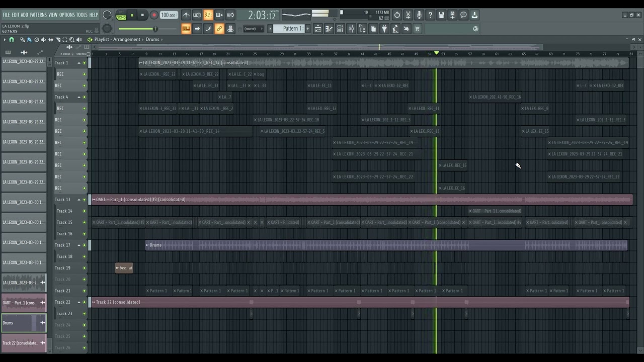Enable the STRETCH checkbox
The height and width of the screenshot is (362, 644).
[x=88, y=54]
